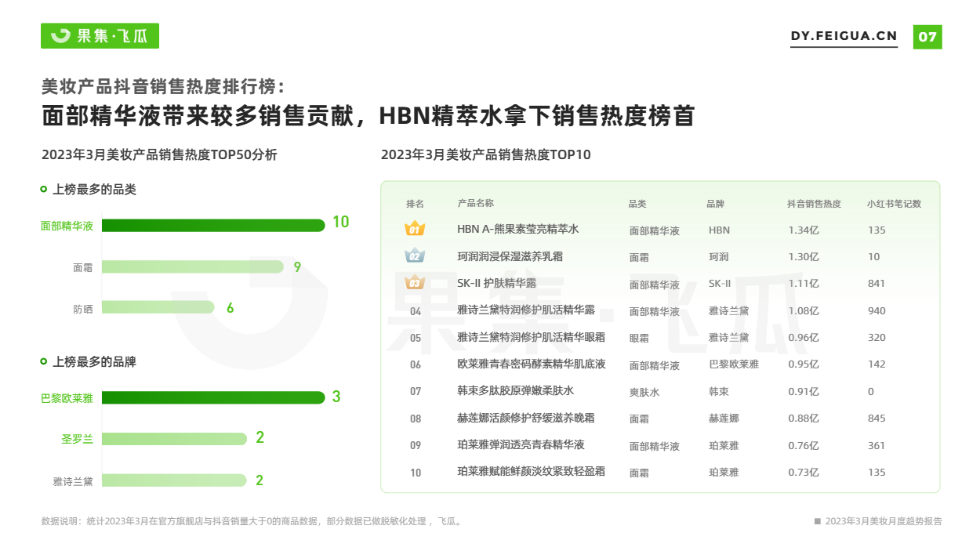The image size is (980, 551).
Task: Click the 845 notes count for 赫莲娜
Action: click(877, 419)
